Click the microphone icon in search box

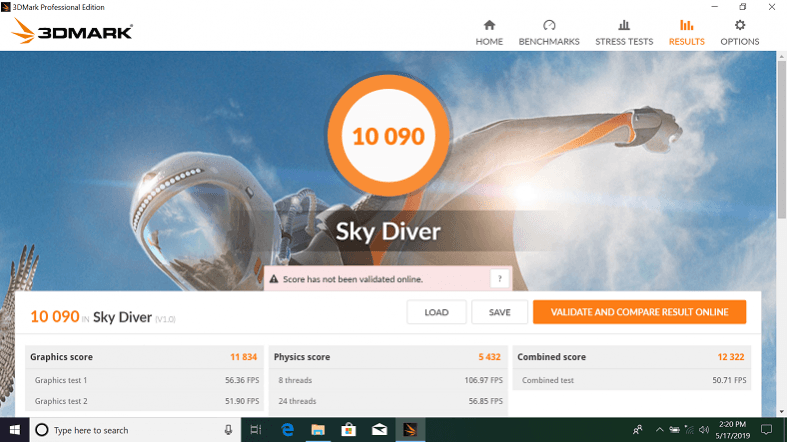[228, 430]
